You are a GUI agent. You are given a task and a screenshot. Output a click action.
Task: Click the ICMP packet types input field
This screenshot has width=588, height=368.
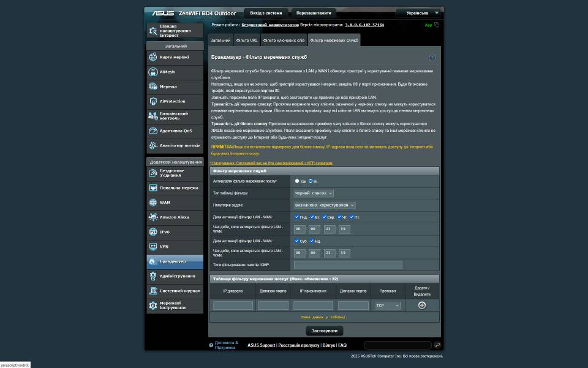click(348, 265)
